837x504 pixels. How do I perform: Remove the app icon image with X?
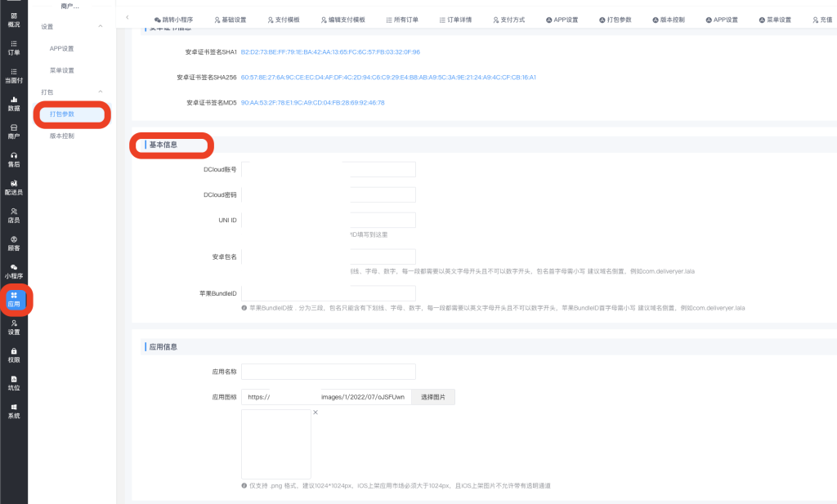coord(316,413)
